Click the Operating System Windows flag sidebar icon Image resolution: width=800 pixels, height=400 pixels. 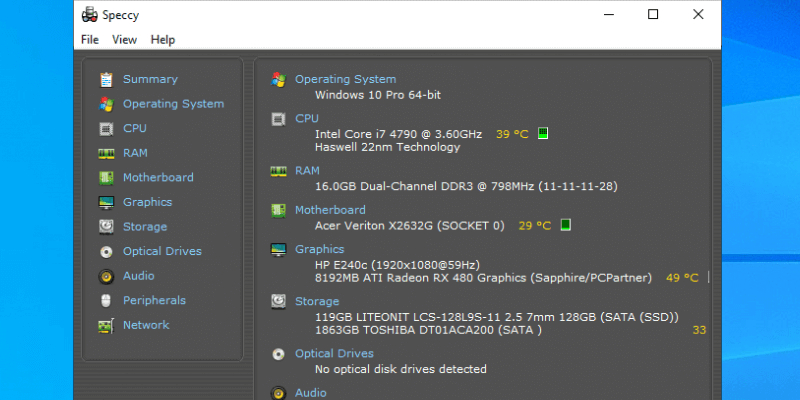pos(106,104)
